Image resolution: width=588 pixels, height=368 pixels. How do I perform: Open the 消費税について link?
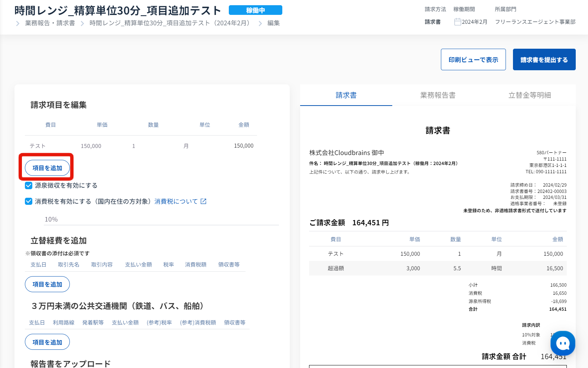click(176, 201)
